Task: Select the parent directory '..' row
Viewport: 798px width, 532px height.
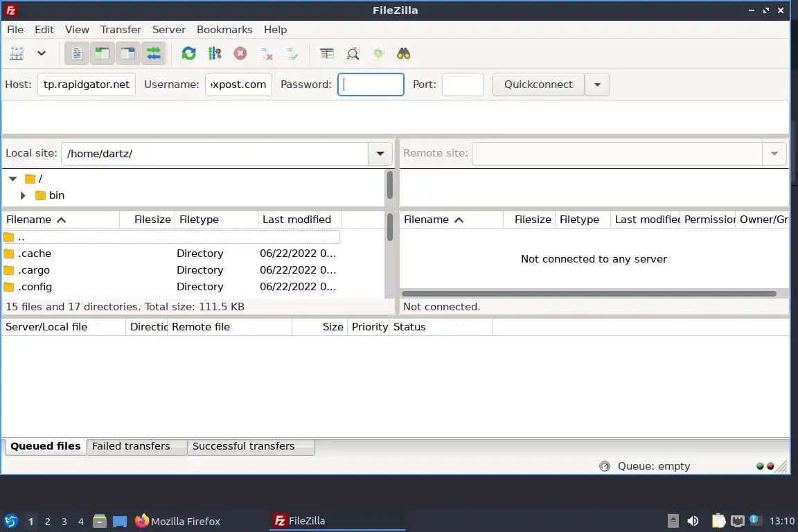Action: click(171, 237)
